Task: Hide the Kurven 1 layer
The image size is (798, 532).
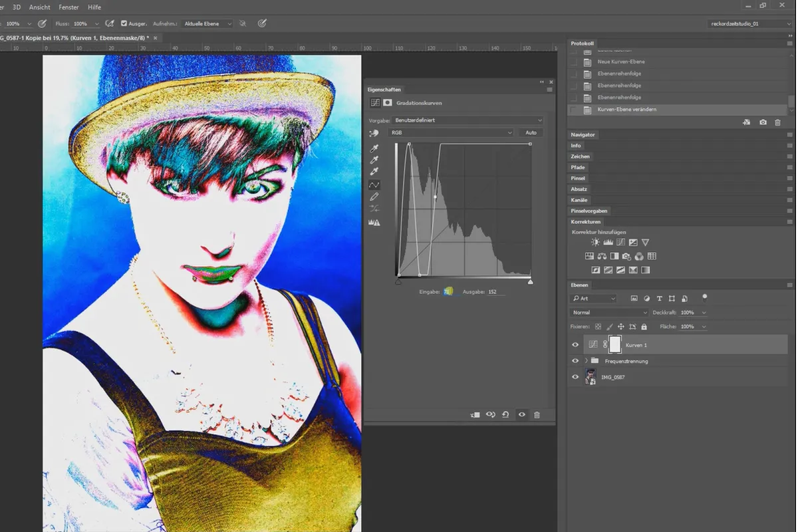Action: pos(575,344)
